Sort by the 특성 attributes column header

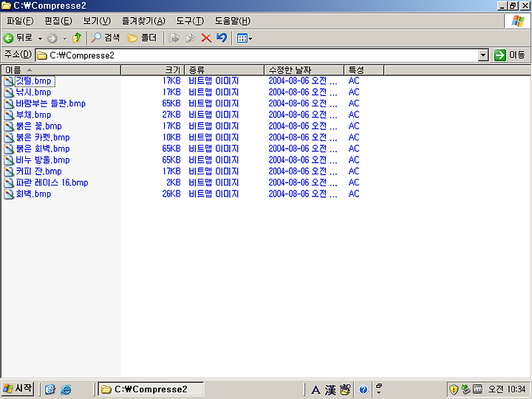364,70
